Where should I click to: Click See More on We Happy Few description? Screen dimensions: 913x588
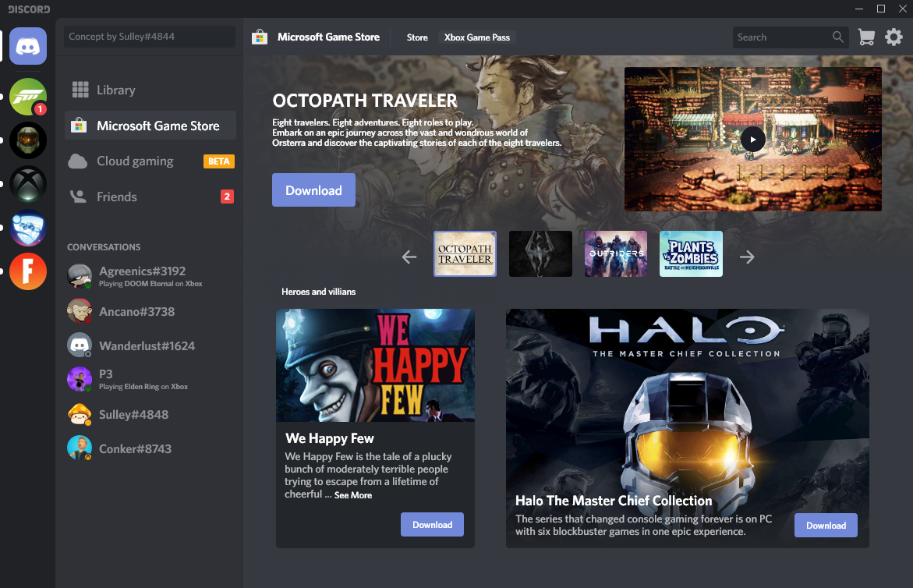pos(352,494)
